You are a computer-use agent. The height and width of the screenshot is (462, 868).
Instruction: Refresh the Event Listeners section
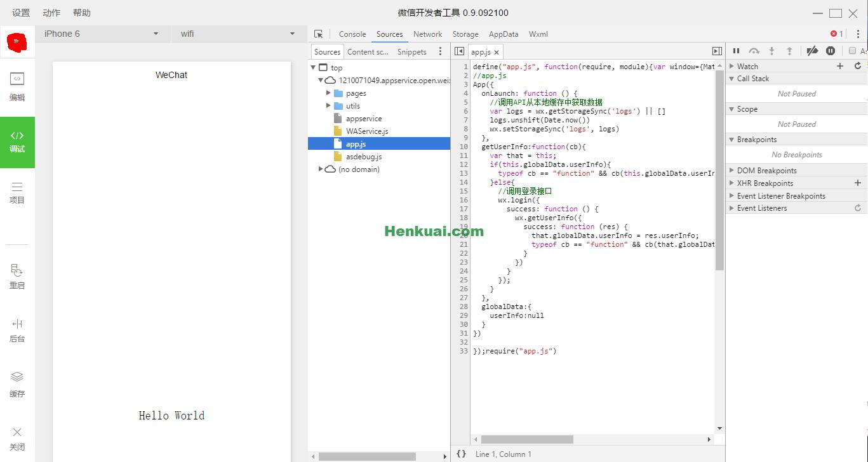click(858, 208)
